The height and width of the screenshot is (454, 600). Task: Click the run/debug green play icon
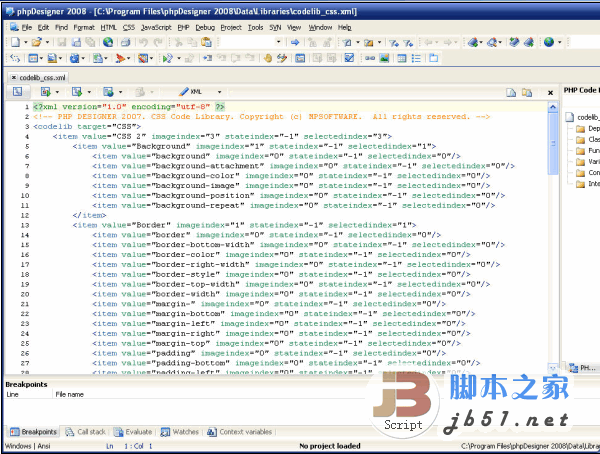168,58
